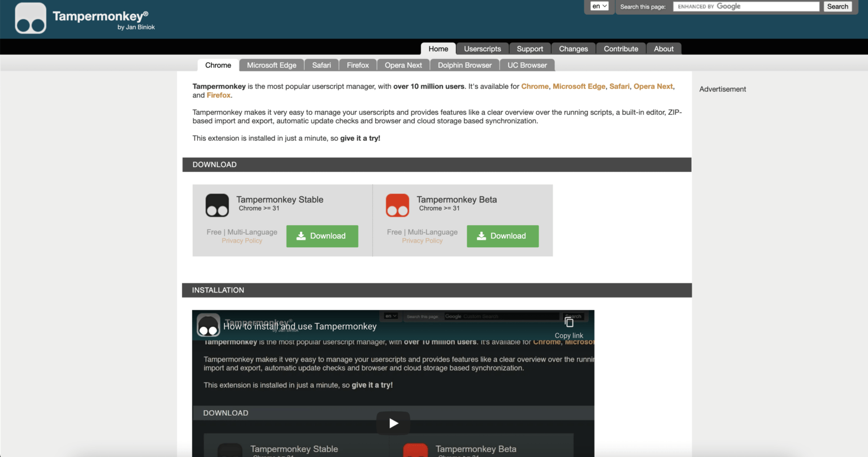This screenshot has height=457, width=868.
Task: Open the language selector dropdown
Action: [x=599, y=6]
